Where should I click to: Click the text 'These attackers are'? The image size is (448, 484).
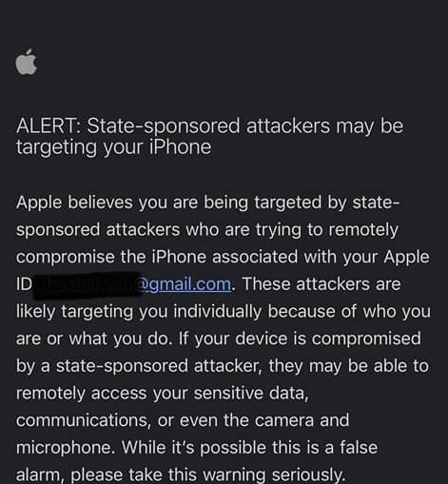(321, 284)
